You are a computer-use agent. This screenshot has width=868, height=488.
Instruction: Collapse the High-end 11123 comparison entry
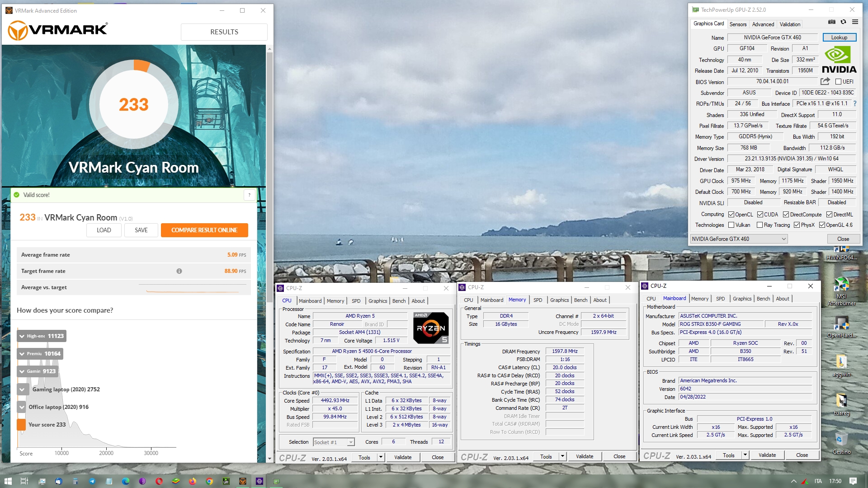[22, 336]
